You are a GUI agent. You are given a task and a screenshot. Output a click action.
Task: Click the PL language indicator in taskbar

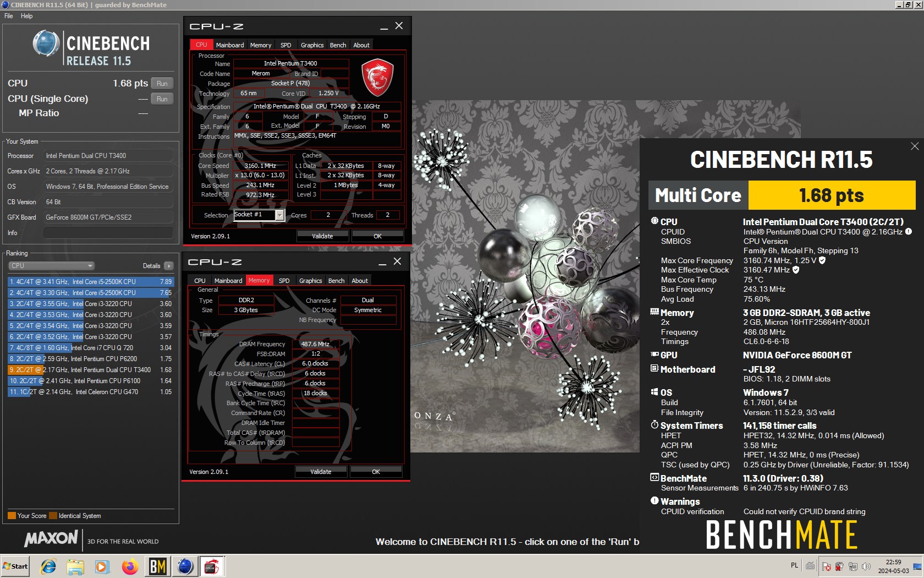pyautogui.click(x=794, y=565)
